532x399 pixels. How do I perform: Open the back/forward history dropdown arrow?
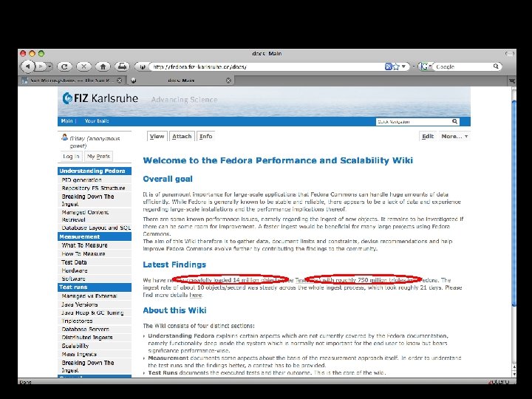[50, 66]
